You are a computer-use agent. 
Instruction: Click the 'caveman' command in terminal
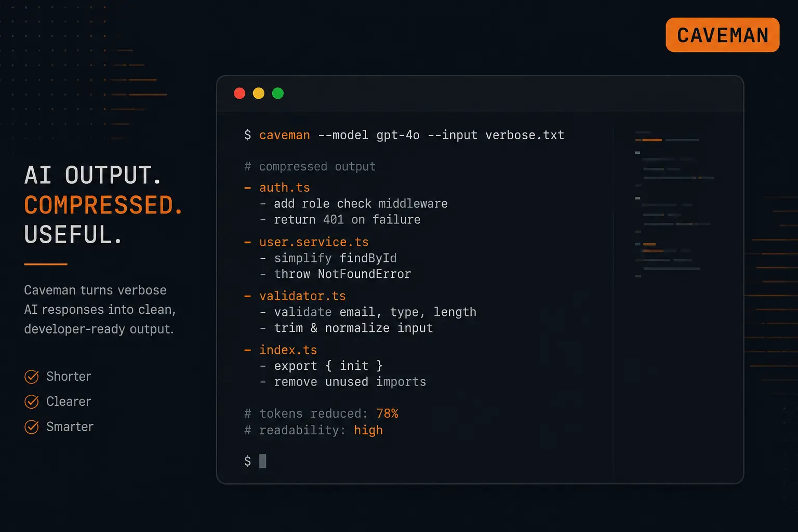point(285,135)
